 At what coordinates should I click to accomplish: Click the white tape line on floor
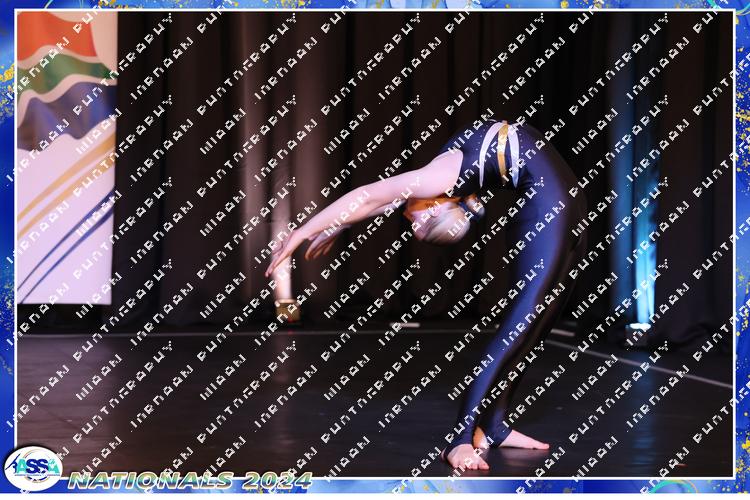point(650,362)
